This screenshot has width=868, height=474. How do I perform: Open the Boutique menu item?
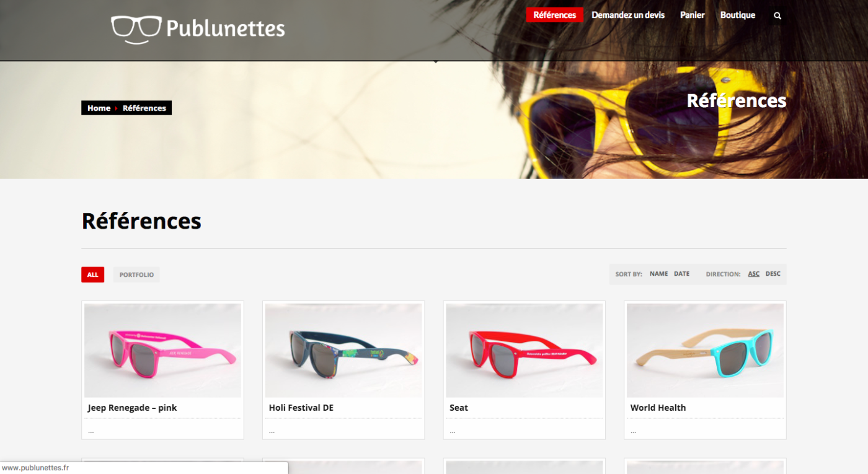738,15
